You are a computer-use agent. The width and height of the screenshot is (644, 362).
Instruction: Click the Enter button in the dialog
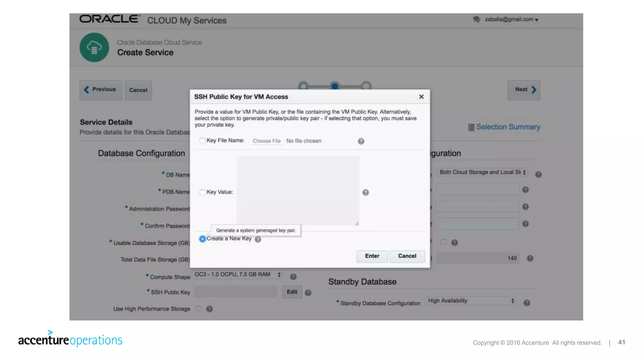(372, 256)
